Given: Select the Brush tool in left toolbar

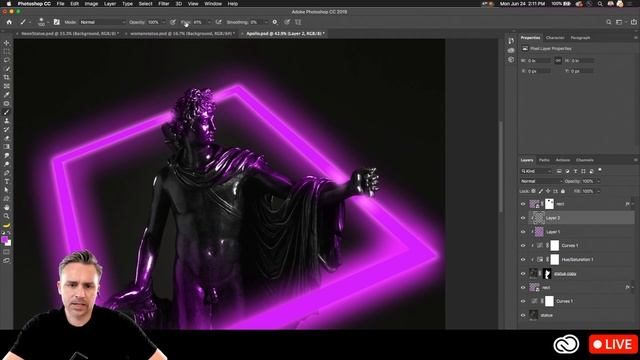Looking at the screenshot, I should (7, 112).
